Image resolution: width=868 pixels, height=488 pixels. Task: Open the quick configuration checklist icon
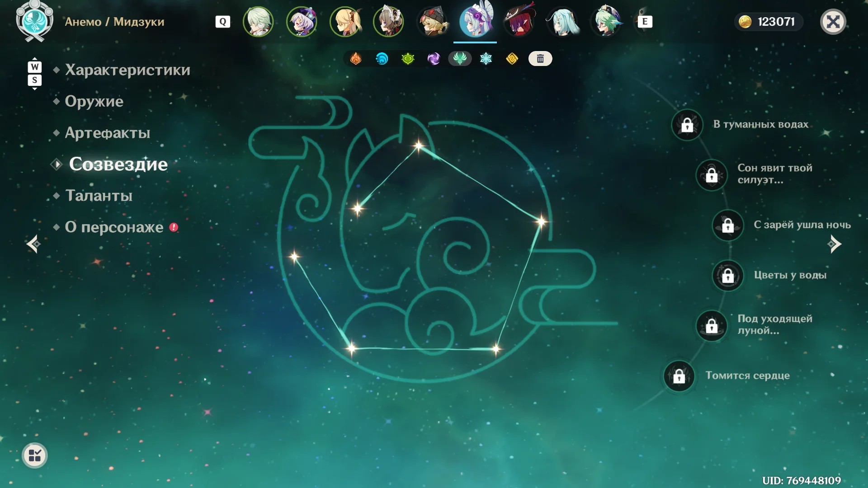click(x=35, y=455)
